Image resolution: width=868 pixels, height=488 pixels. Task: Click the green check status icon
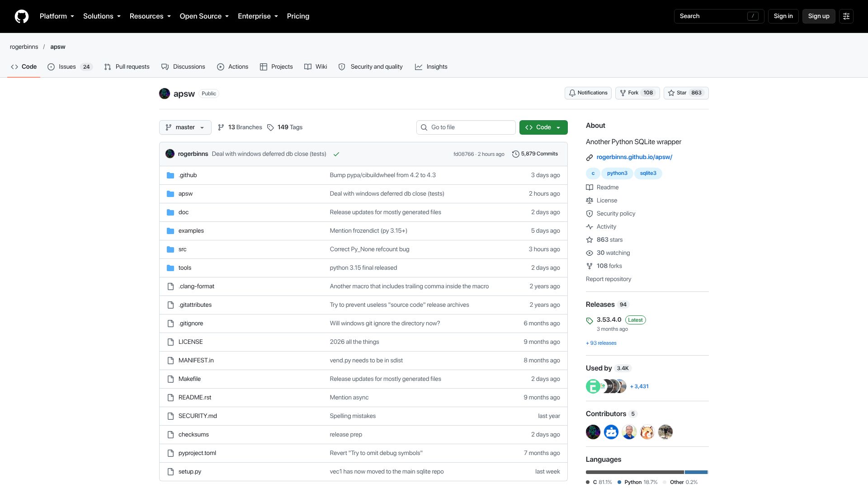[x=336, y=154]
